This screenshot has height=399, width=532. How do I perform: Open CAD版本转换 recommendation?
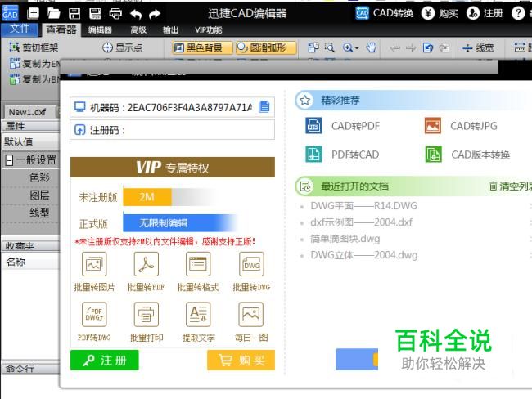pyautogui.click(x=467, y=155)
